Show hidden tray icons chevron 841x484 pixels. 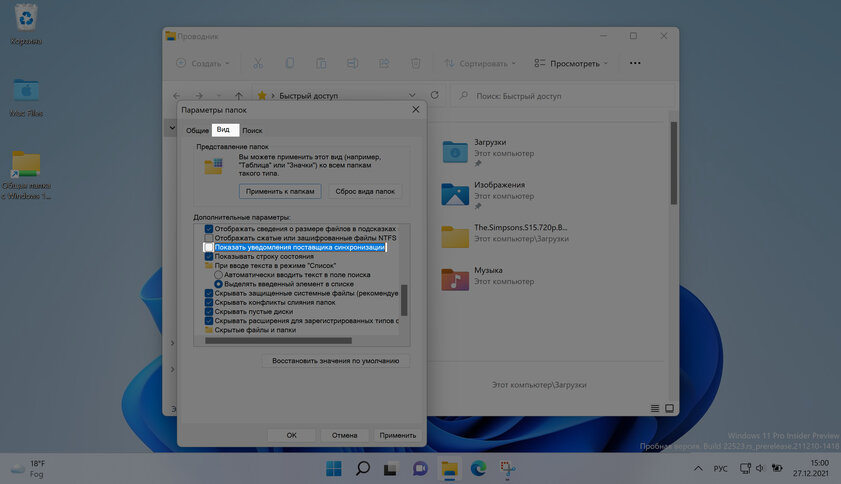[x=698, y=468]
